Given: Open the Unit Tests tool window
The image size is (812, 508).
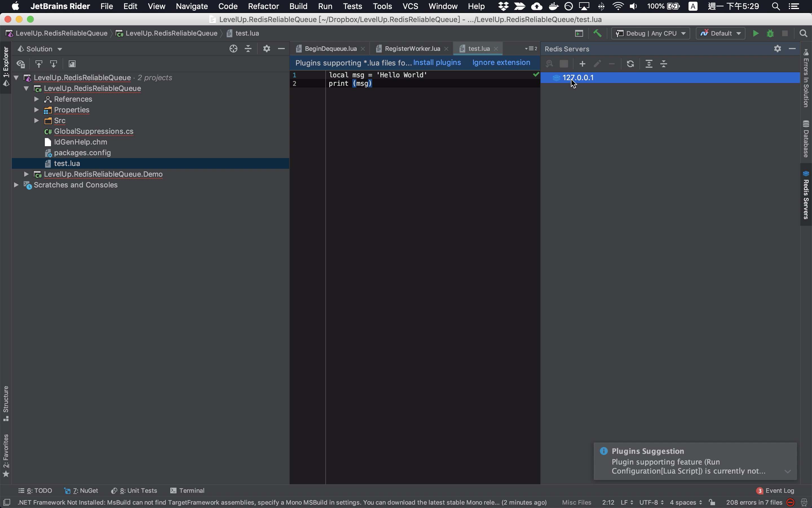Looking at the screenshot, I should (134, 491).
